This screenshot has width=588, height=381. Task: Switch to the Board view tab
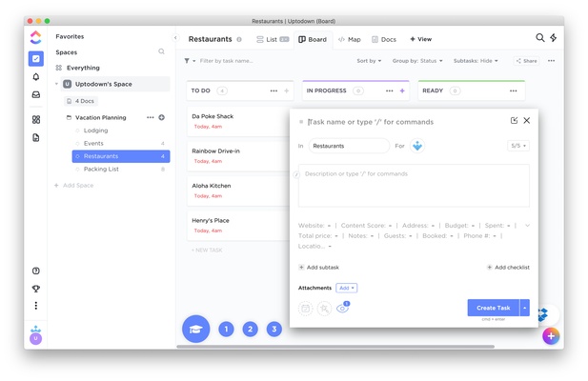pyautogui.click(x=313, y=39)
